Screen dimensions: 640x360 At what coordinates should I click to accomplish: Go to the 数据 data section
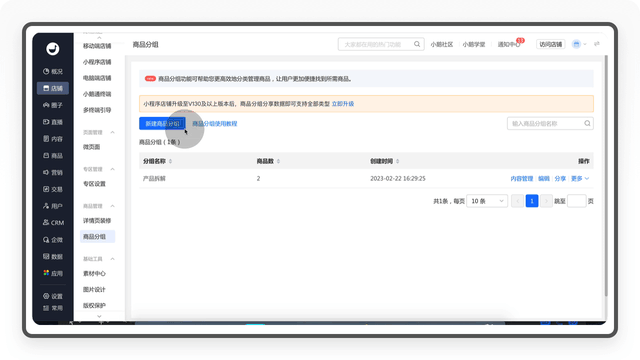click(53, 256)
